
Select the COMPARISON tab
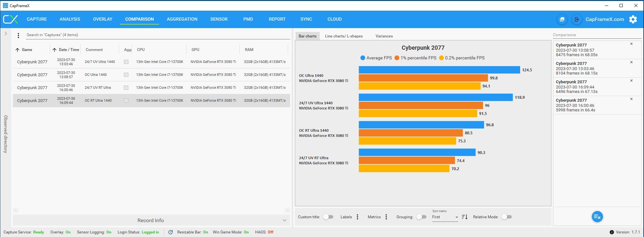(x=139, y=19)
